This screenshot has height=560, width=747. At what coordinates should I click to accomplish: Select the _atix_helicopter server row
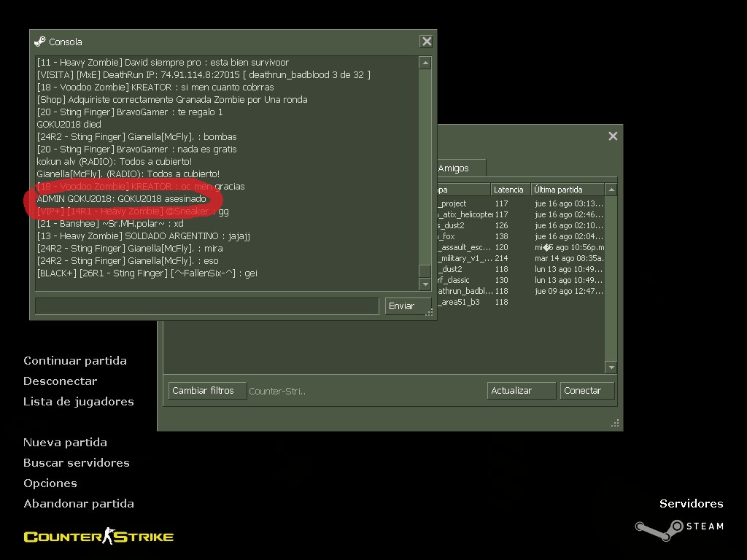click(521, 214)
